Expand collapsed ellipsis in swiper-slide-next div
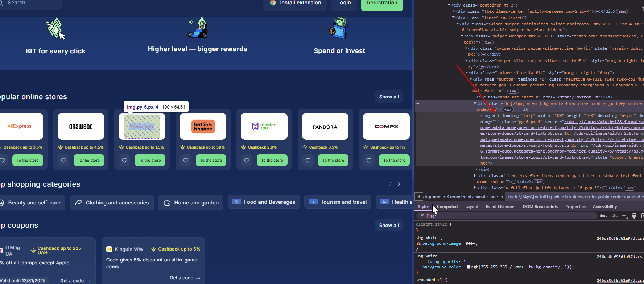 coord(481,67)
